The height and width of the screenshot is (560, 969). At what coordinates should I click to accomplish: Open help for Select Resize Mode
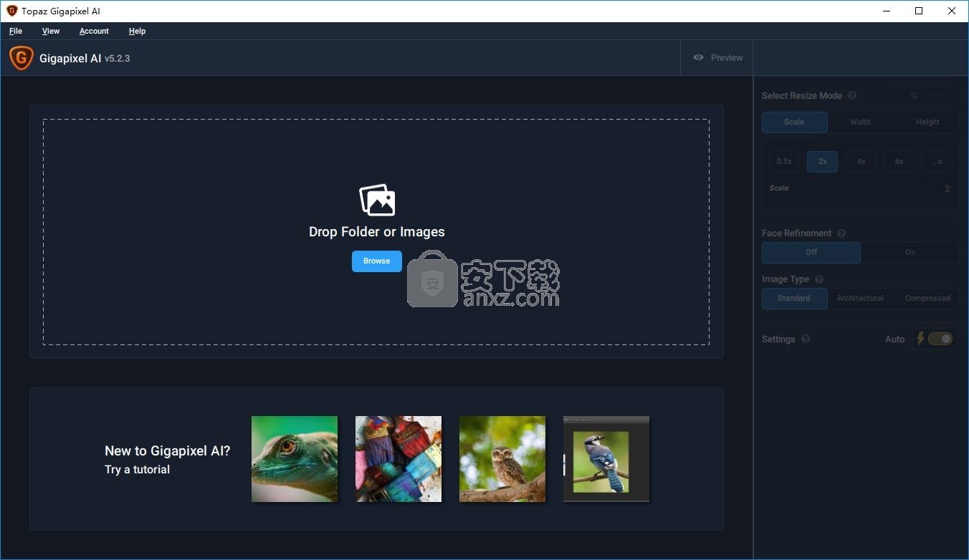point(852,95)
